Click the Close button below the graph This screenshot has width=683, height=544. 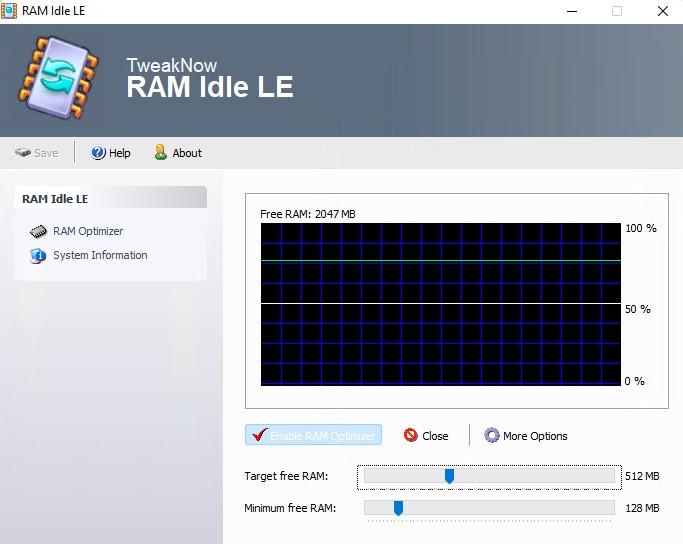(x=426, y=436)
